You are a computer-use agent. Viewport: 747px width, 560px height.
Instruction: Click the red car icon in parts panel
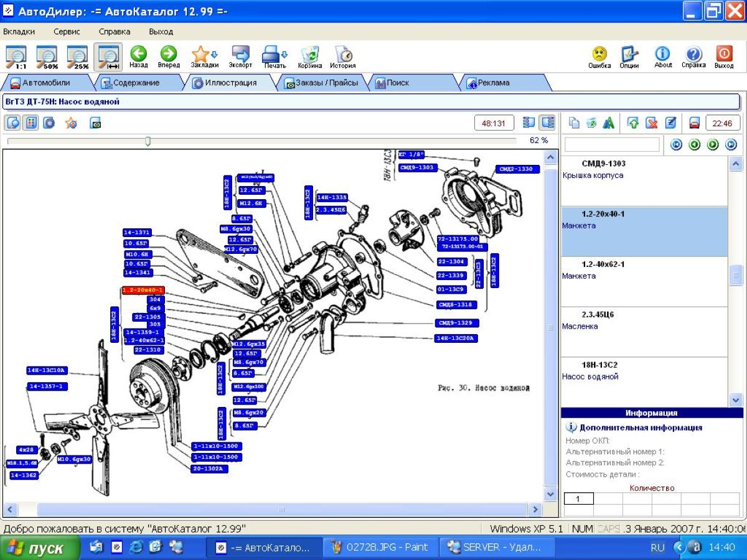pyautogui.click(x=694, y=123)
